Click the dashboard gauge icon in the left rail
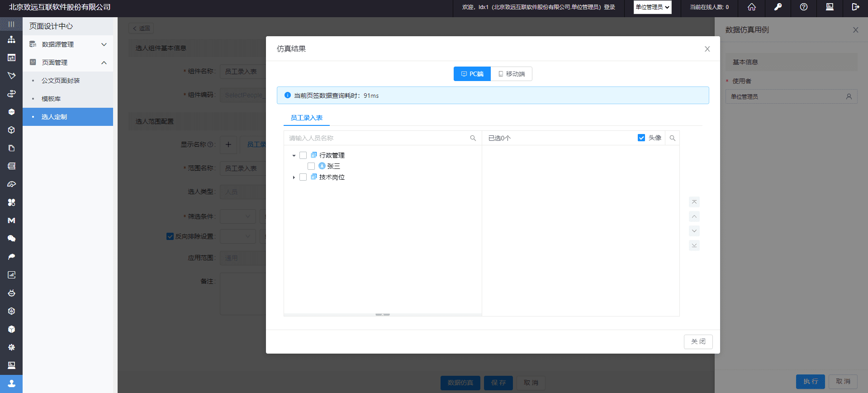The image size is (868, 393). 11,184
